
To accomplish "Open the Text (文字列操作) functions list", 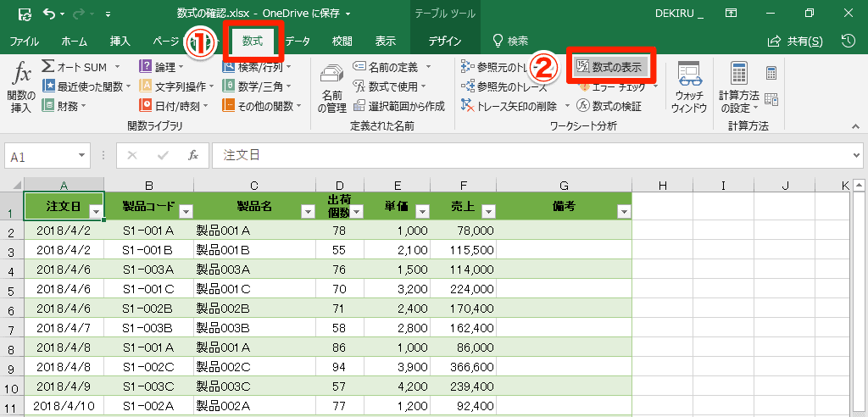I will [x=176, y=86].
